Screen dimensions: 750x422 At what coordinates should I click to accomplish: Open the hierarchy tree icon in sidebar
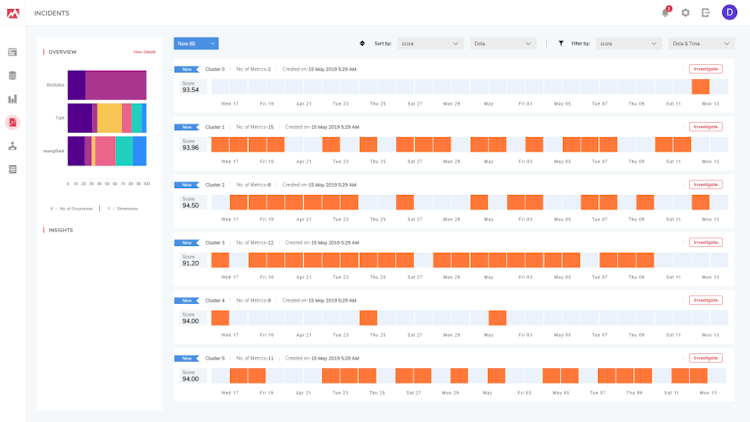point(13,146)
